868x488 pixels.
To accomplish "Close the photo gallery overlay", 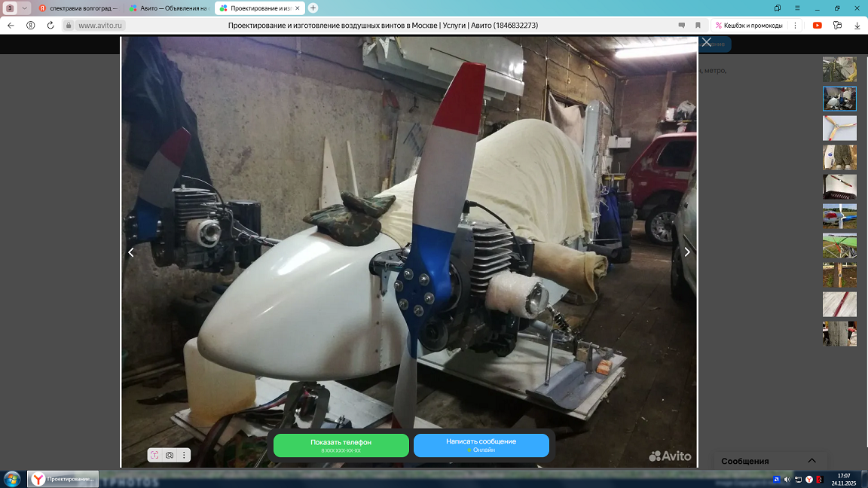I will point(706,43).
